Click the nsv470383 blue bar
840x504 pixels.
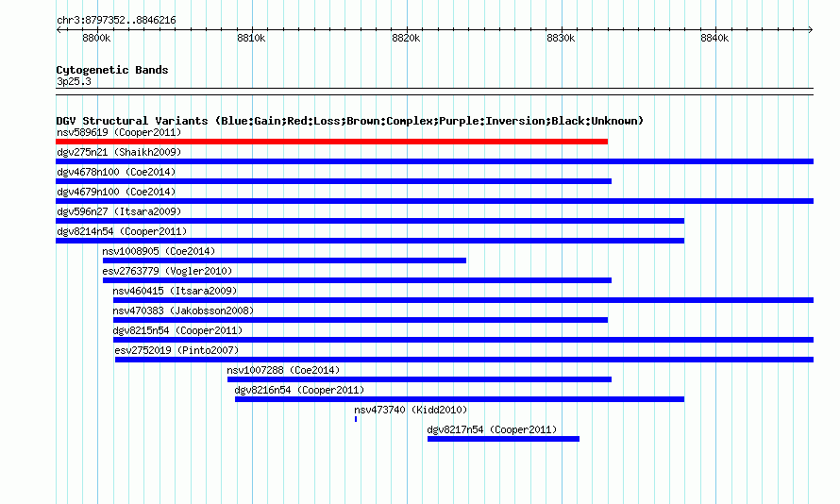pos(361,320)
